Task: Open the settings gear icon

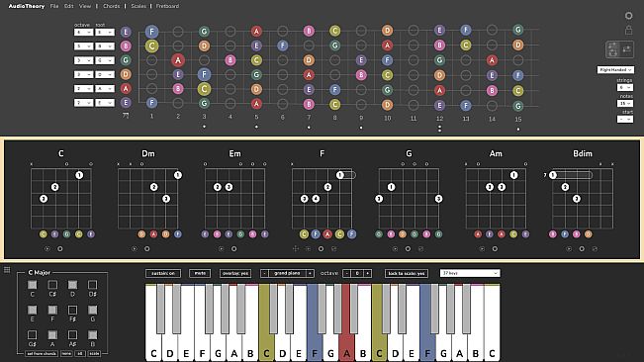Action: [628, 16]
